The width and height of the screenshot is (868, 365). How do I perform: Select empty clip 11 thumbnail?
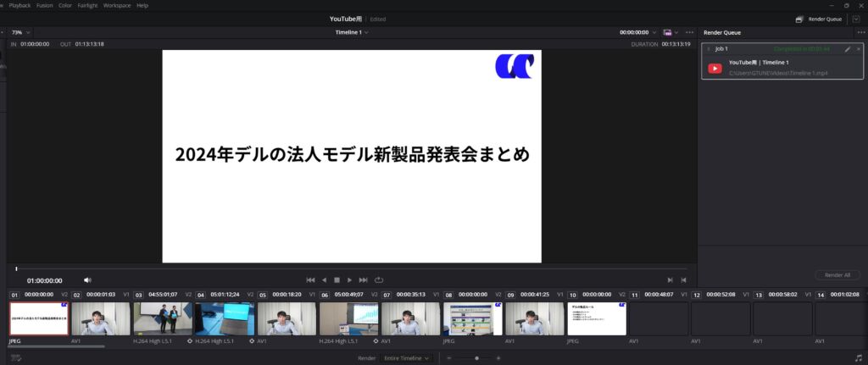(x=659, y=318)
